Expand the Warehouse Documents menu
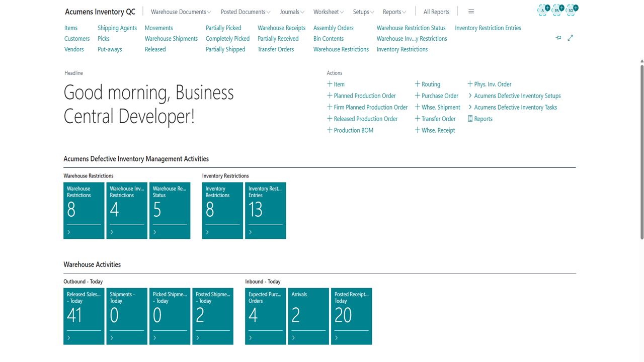 click(181, 12)
